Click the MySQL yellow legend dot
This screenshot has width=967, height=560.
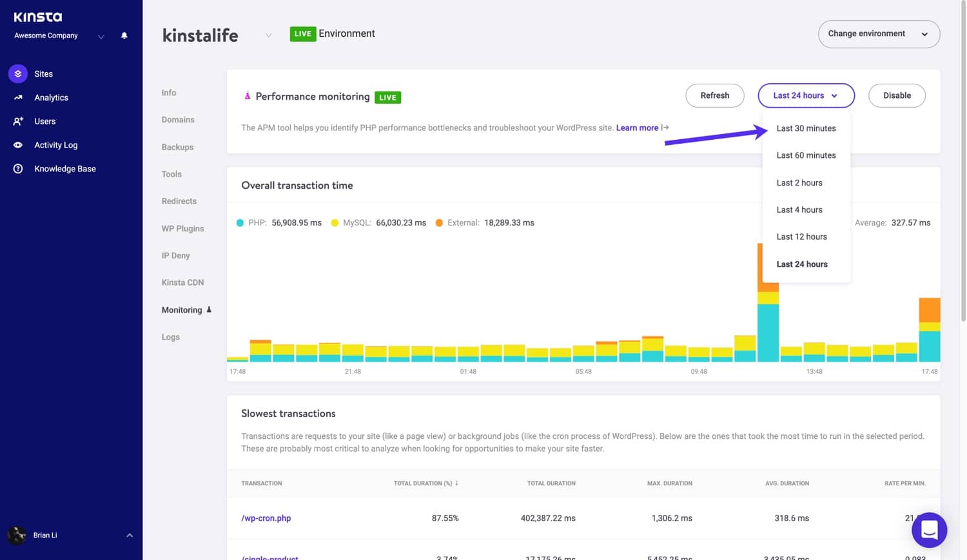click(x=335, y=223)
